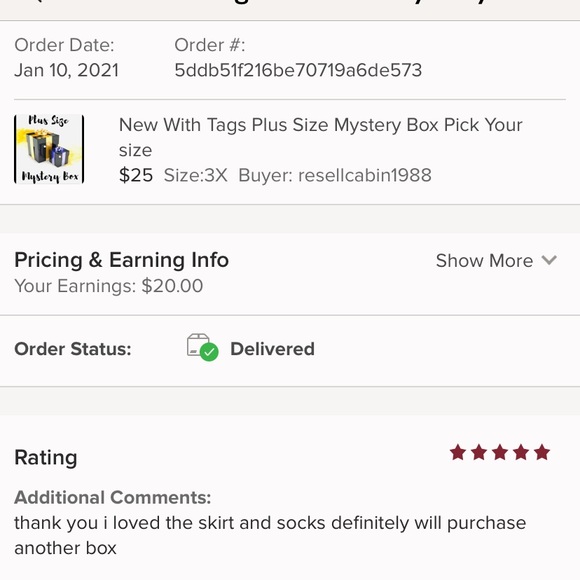Tap the Additional Comments review text

(x=270, y=535)
